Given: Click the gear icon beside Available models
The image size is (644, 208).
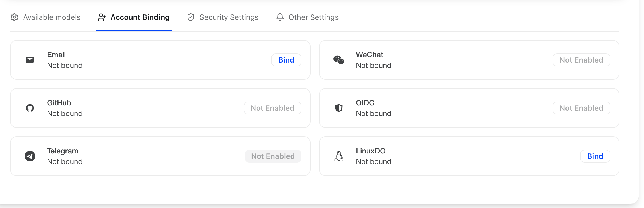Looking at the screenshot, I should coord(14,17).
